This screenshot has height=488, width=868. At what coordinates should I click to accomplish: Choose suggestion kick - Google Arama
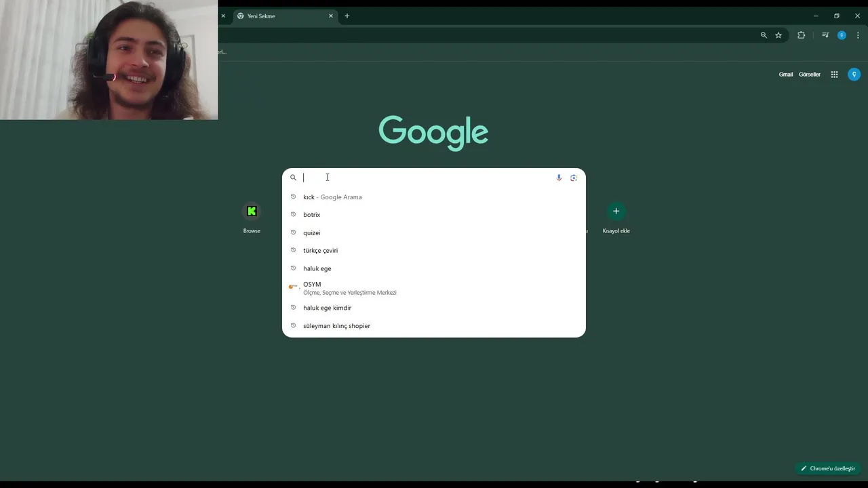click(x=433, y=197)
